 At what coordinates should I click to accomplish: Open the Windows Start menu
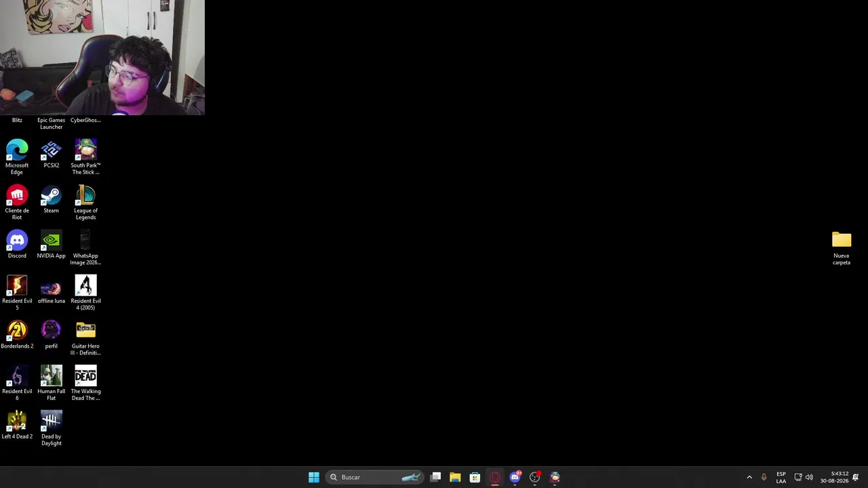click(314, 477)
